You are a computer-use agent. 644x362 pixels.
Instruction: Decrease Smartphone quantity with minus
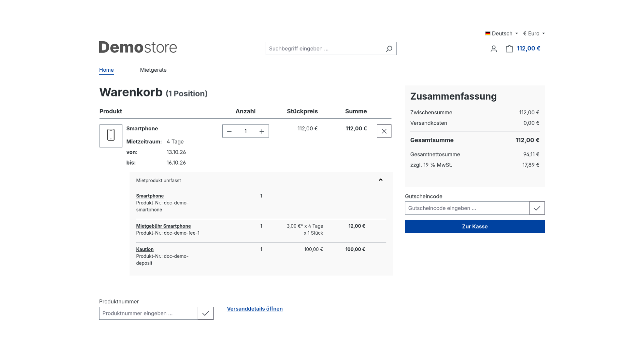[229, 131]
